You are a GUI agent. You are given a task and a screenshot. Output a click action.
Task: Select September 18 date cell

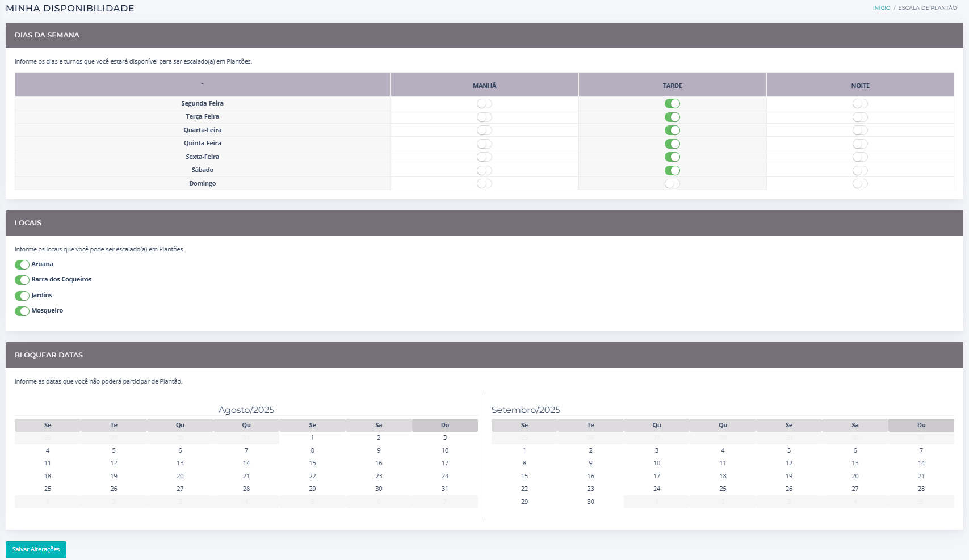(723, 476)
